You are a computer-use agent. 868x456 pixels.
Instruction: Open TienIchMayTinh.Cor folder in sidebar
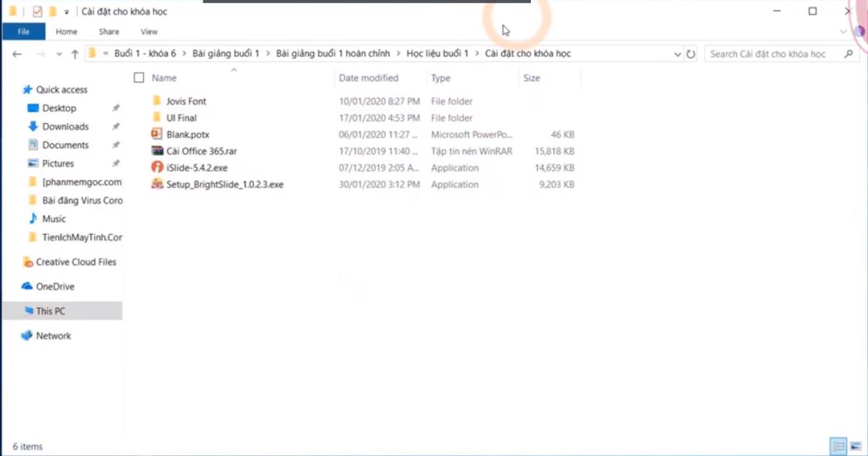click(x=82, y=237)
